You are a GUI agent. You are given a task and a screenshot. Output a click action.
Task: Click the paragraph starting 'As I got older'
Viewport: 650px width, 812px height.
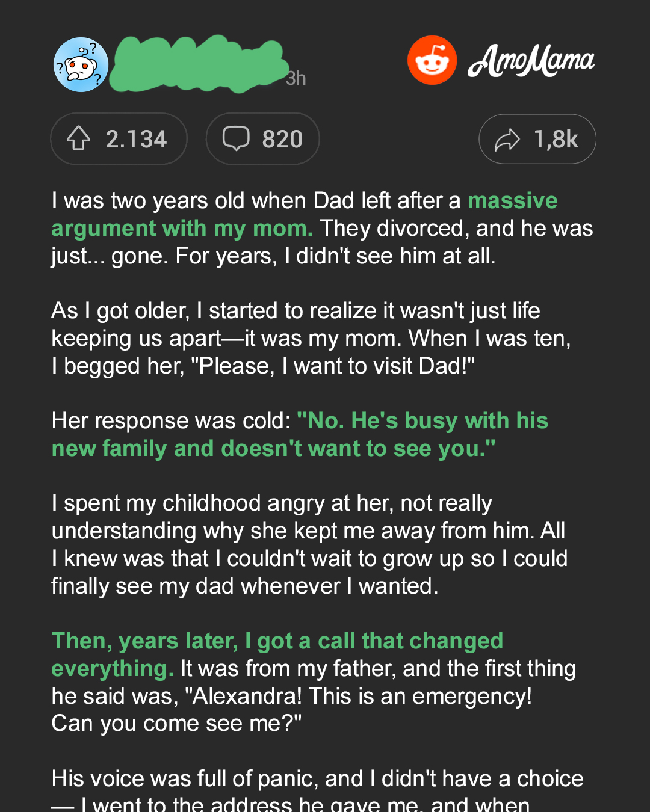pyautogui.click(x=311, y=338)
